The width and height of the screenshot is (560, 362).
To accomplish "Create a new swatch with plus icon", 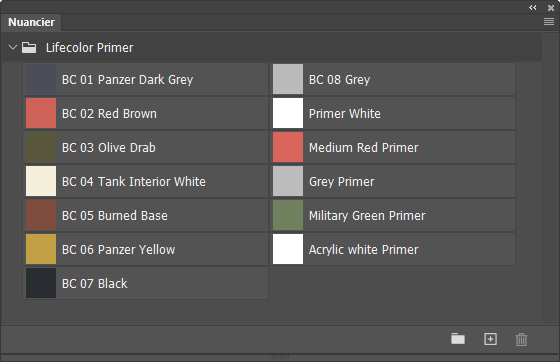I will [x=490, y=339].
